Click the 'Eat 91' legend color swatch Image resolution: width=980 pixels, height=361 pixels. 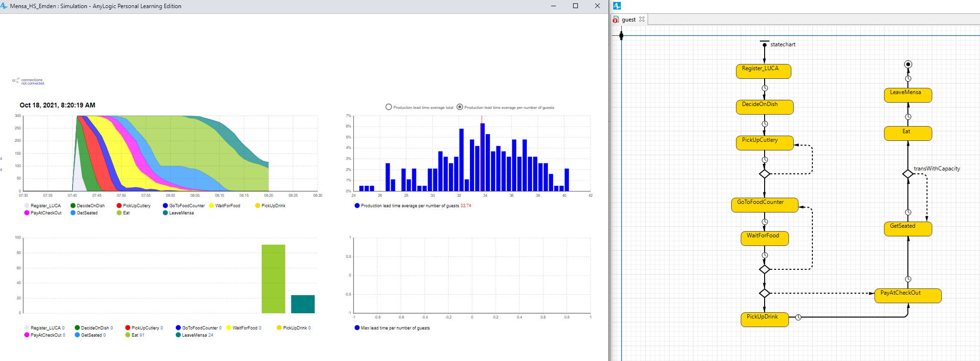[x=128, y=335]
